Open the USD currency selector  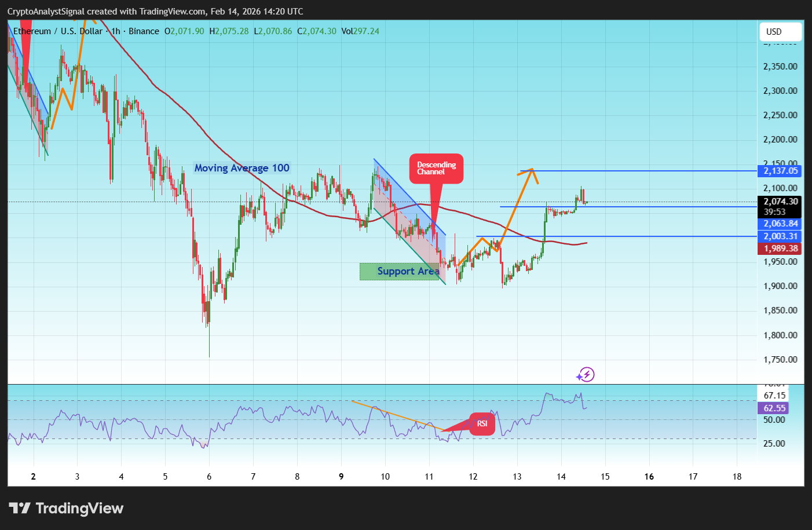(780, 32)
